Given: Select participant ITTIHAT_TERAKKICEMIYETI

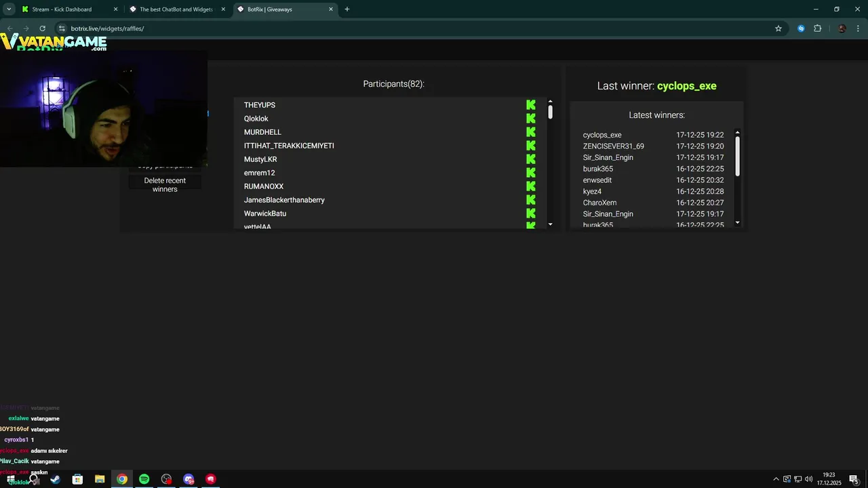Looking at the screenshot, I should coord(289,146).
